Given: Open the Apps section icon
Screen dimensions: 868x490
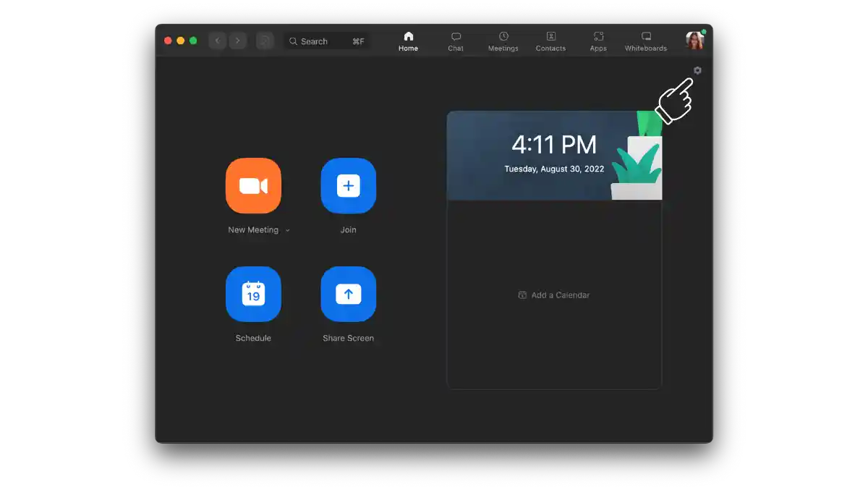Looking at the screenshot, I should click(597, 40).
